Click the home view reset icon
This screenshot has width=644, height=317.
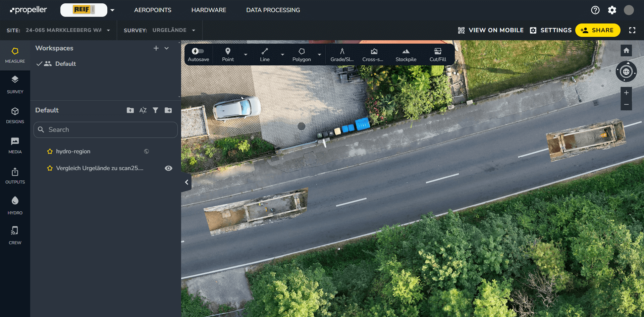[x=626, y=51]
